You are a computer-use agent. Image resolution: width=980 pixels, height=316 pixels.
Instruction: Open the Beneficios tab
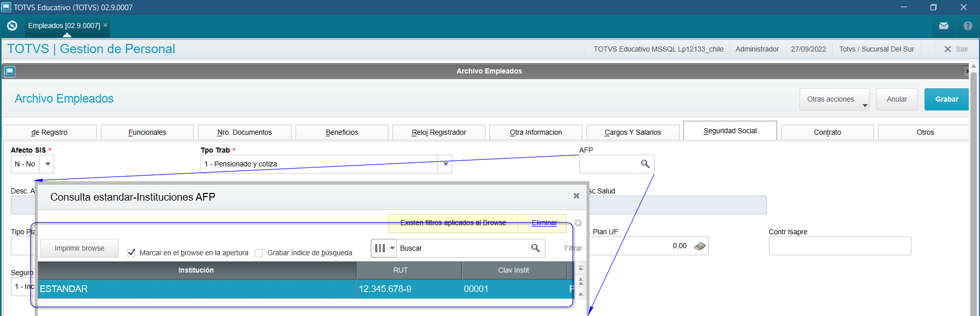coord(342,132)
